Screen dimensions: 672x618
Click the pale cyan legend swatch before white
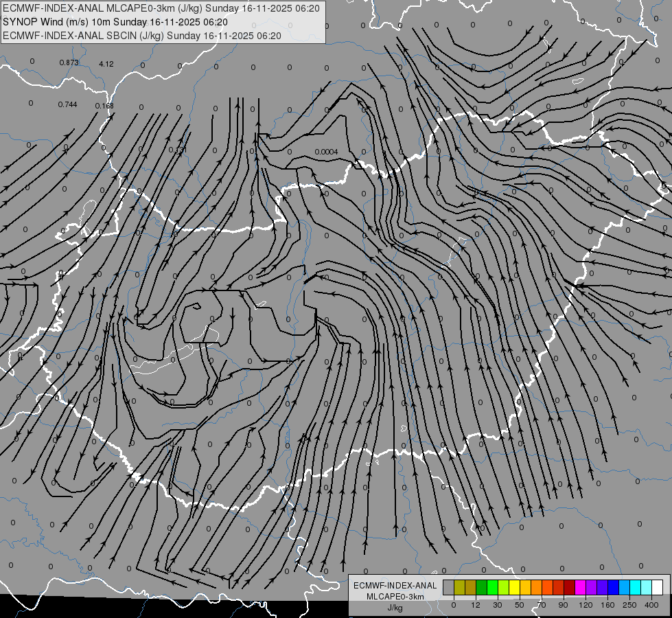pyautogui.click(x=647, y=587)
